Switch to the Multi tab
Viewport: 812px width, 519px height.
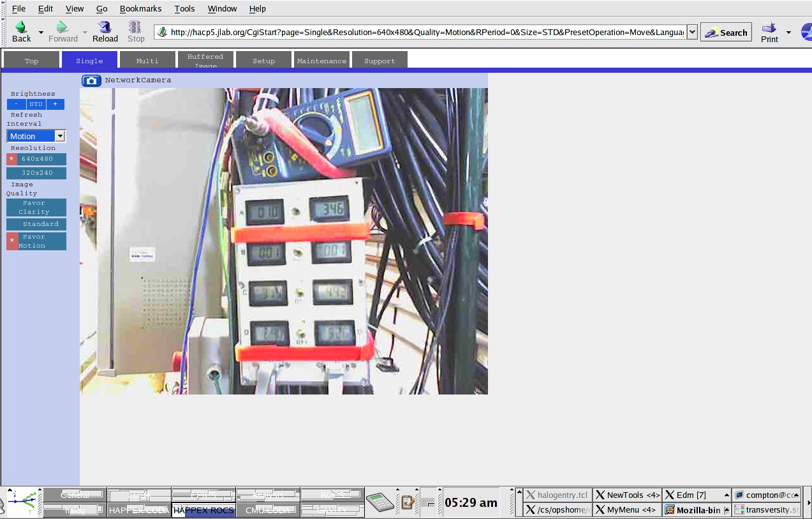click(147, 60)
